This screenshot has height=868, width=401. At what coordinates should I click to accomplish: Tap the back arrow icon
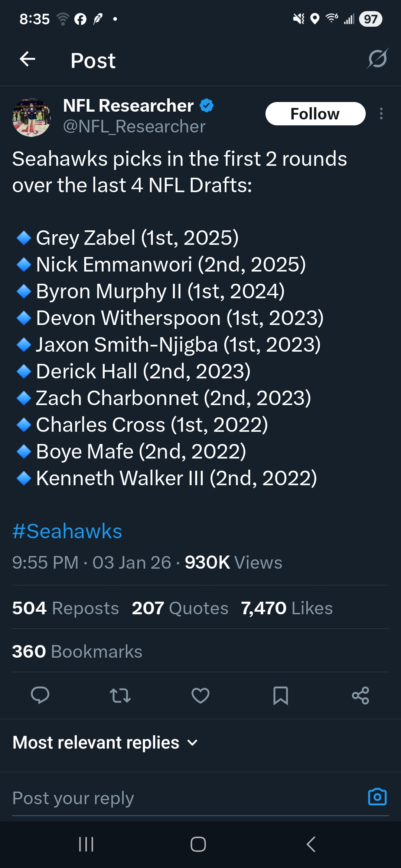pyautogui.click(x=27, y=59)
